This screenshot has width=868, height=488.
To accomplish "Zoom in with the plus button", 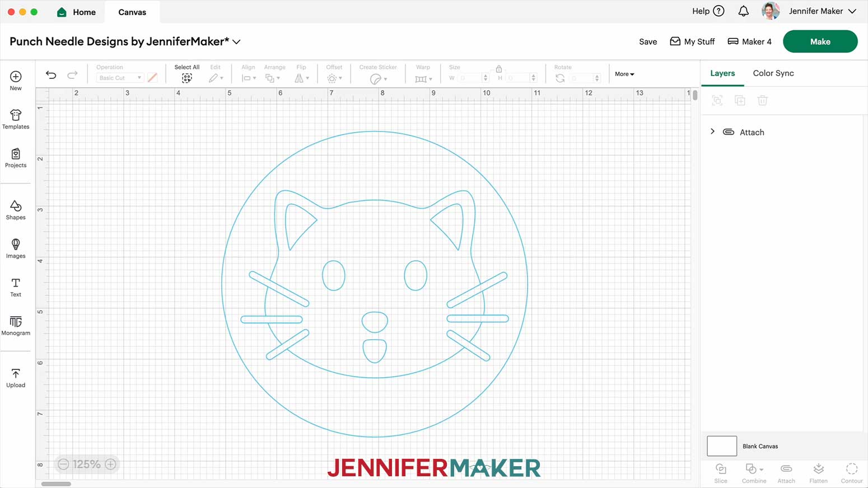I will 111,464.
